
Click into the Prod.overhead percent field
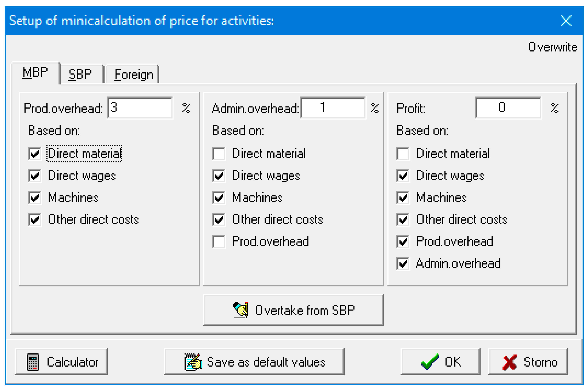pyautogui.click(x=140, y=108)
